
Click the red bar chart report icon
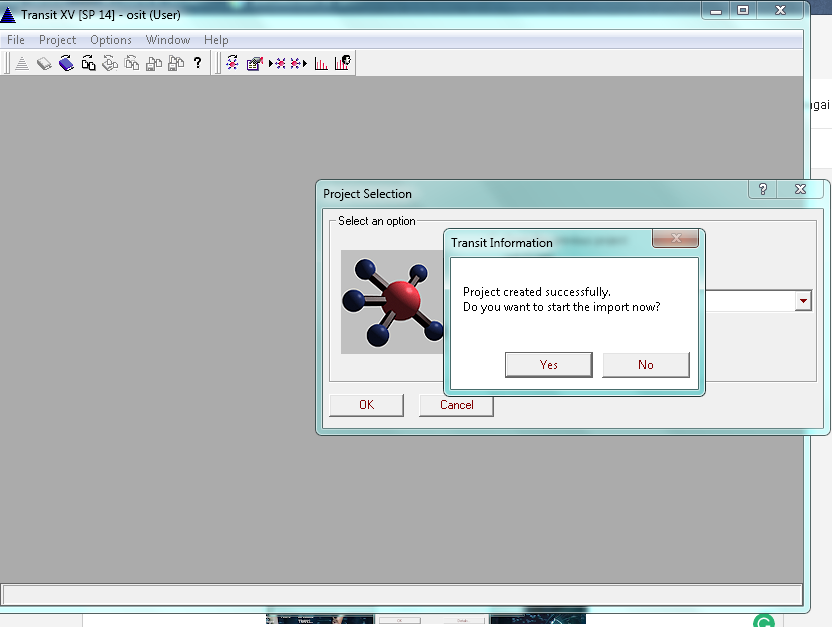(x=321, y=64)
